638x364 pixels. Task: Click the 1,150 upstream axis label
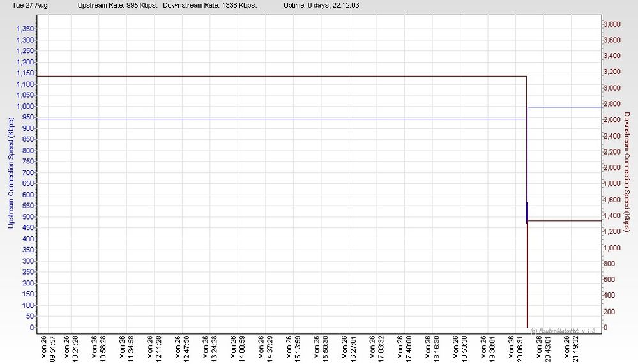pyautogui.click(x=26, y=73)
